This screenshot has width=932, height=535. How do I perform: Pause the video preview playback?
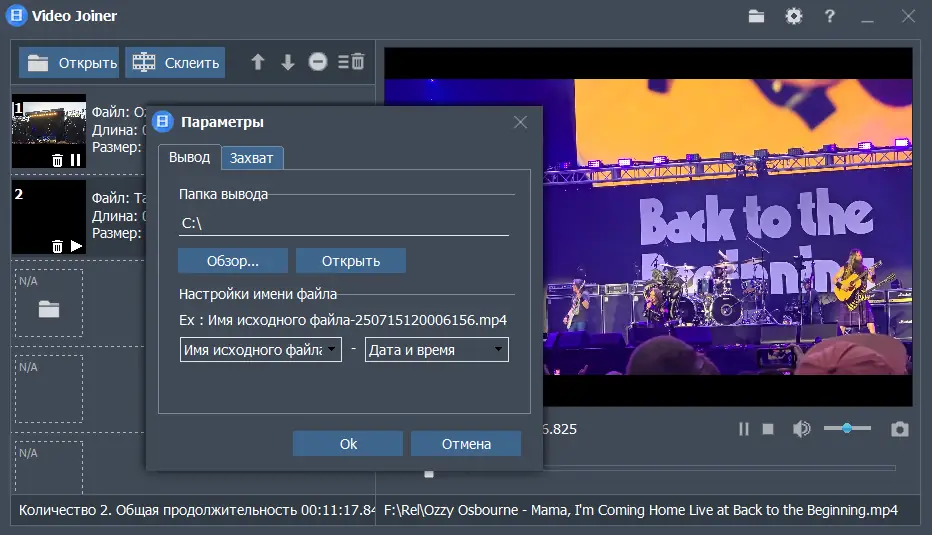(744, 429)
